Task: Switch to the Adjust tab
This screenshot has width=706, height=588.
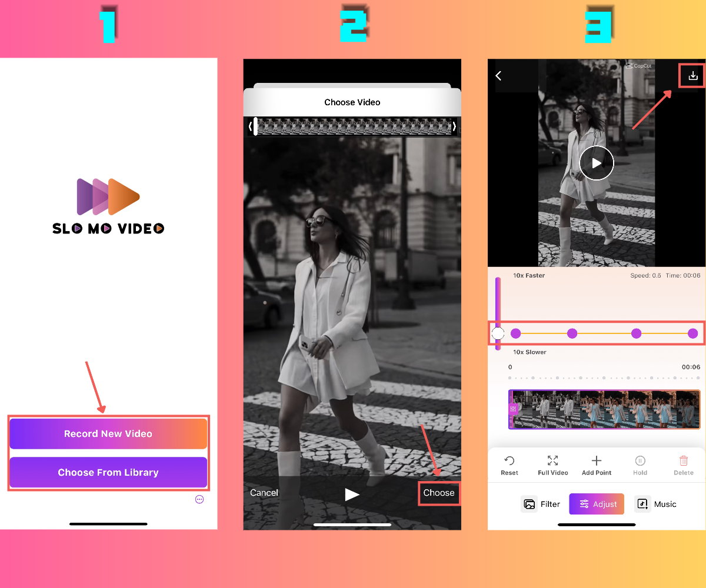Action: (597, 504)
